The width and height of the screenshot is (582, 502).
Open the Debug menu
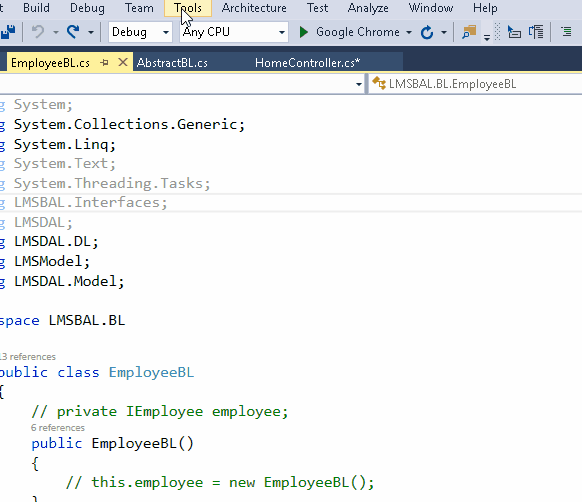pyautogui.click(x=87, y=8)
